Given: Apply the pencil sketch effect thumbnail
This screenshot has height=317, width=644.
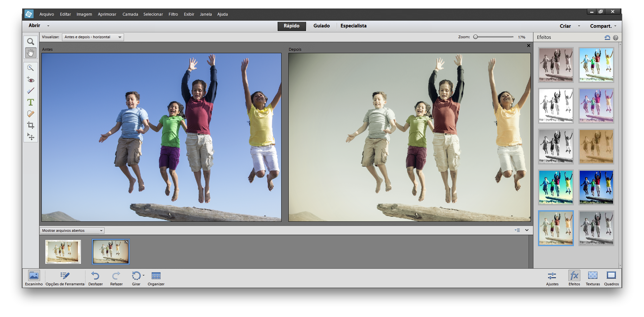Looking at the screenshot, I should point(556,106).
